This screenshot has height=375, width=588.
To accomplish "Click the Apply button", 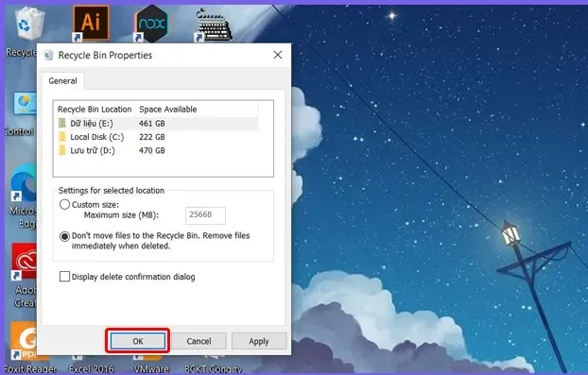I will pyautogui.click(x=259, y=341).
